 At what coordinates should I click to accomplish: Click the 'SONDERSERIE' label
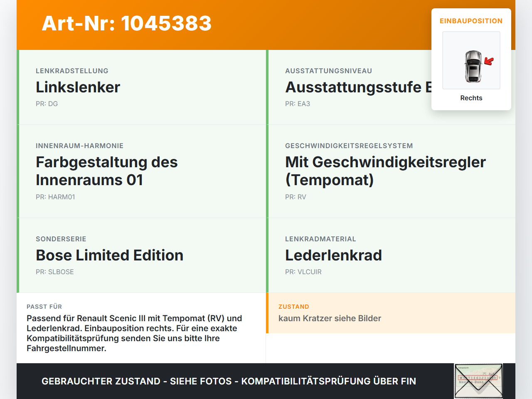click(61, 239)
